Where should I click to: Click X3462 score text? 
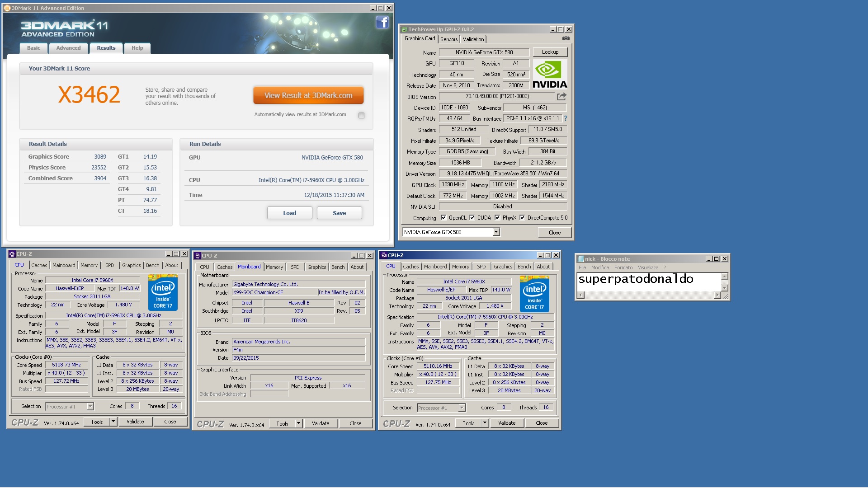tap(89, 94)
